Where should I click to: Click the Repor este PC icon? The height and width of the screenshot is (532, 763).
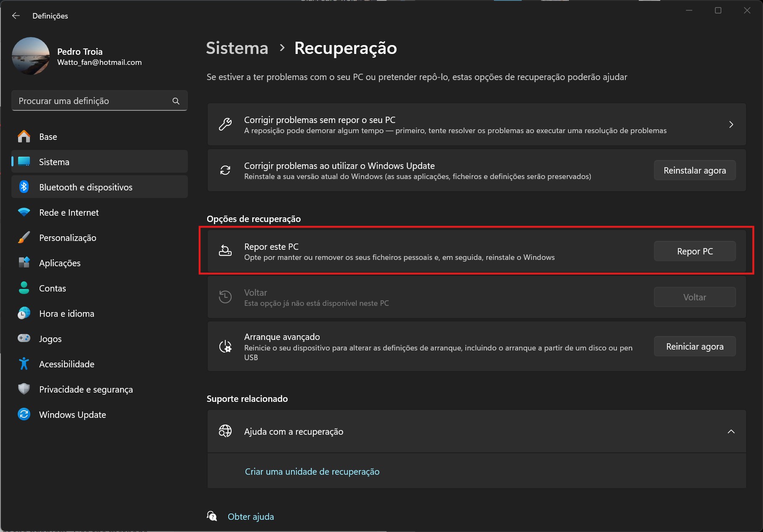click(225, 251)
